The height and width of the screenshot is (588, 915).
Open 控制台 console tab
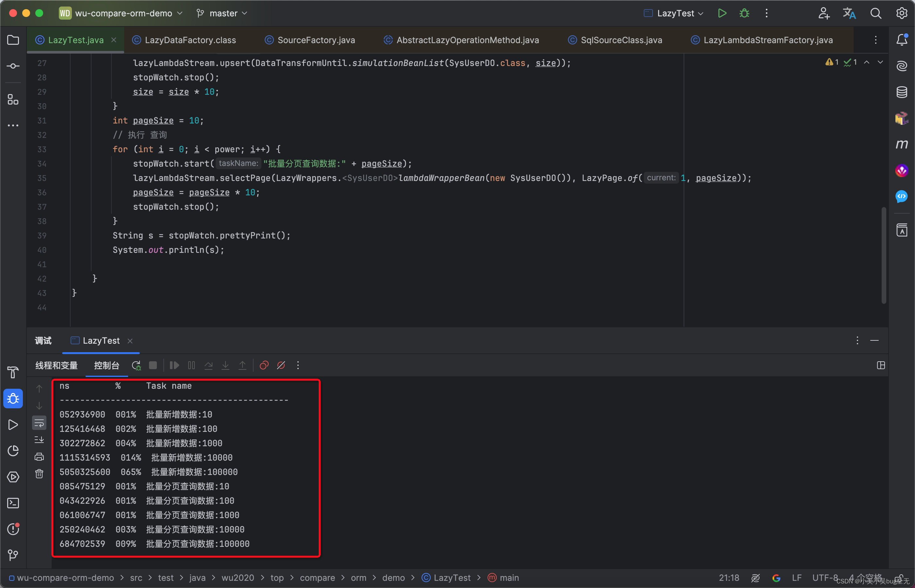[107, 366]
